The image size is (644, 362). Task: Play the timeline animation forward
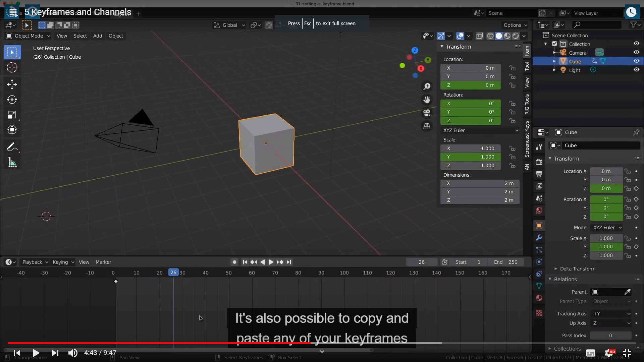[x=271, y=262]
